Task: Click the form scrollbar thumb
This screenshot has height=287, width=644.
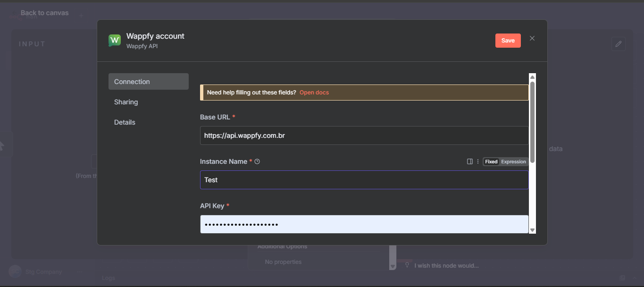Action: [x=533, y=122]
